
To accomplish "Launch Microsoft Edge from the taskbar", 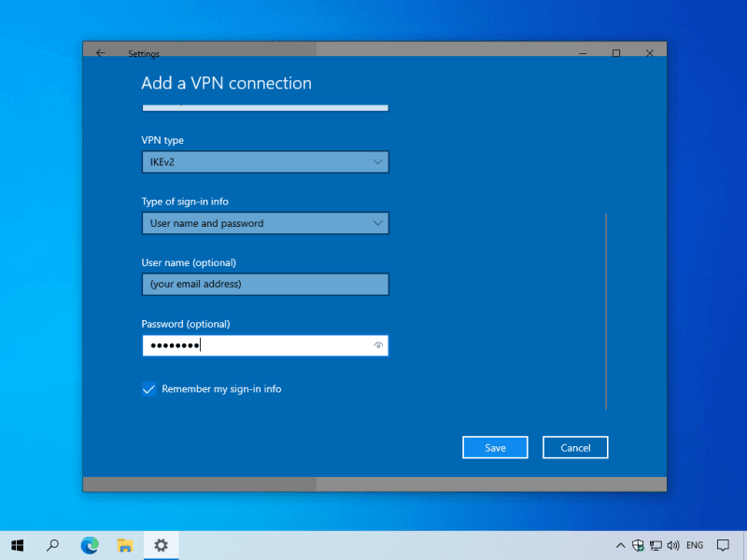I will click(x=90, y=545).
